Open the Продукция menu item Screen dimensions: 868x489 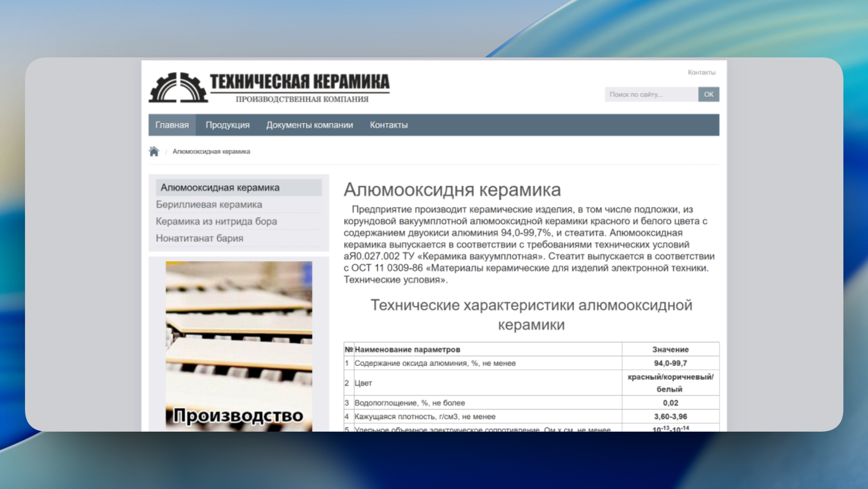coord(227,125)
